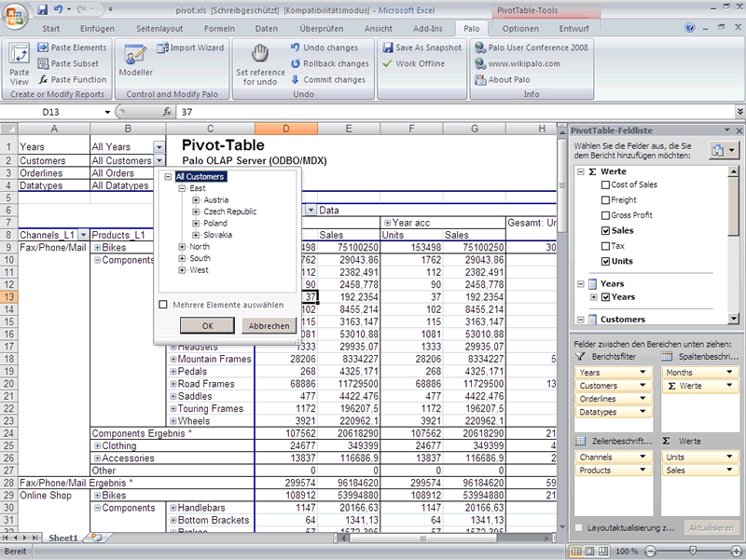Image resolution: width=746 pixels, height=560 pixels.
Task: Click Save As Snapshot
Action: click(x=422, y=48)
